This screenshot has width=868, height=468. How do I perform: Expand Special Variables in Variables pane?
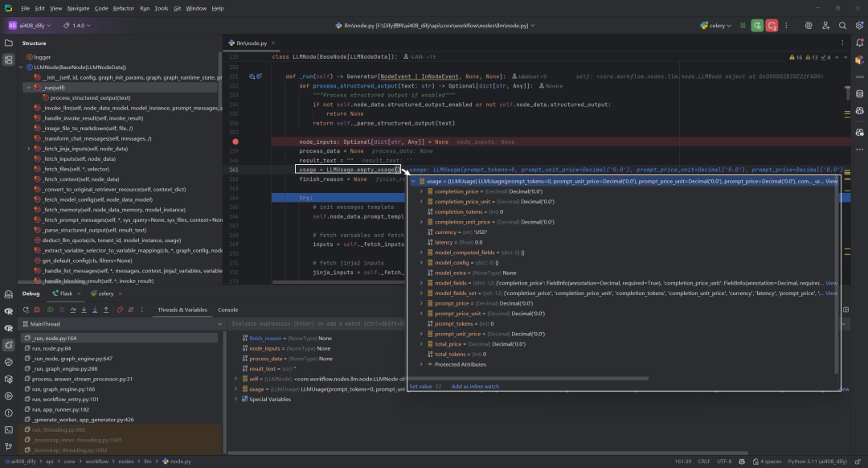coord(235,399)
